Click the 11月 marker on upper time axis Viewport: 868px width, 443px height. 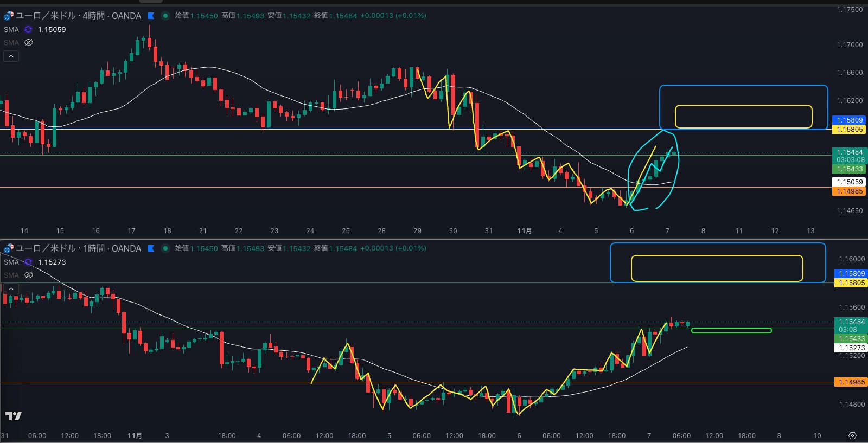pos(525,230)
